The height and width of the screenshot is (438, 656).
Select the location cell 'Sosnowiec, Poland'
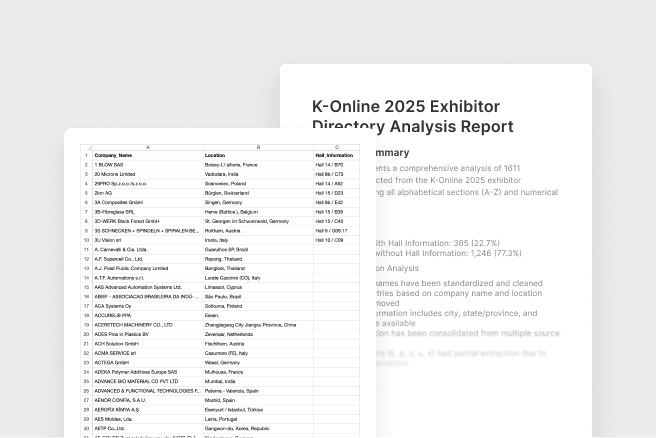tap(258, 184)
